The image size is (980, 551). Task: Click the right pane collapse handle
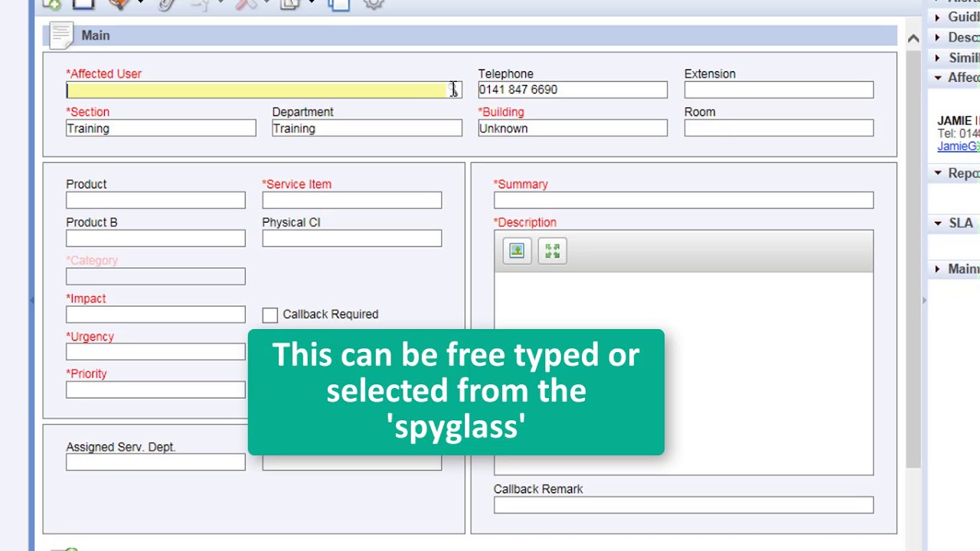pos(924,300)
